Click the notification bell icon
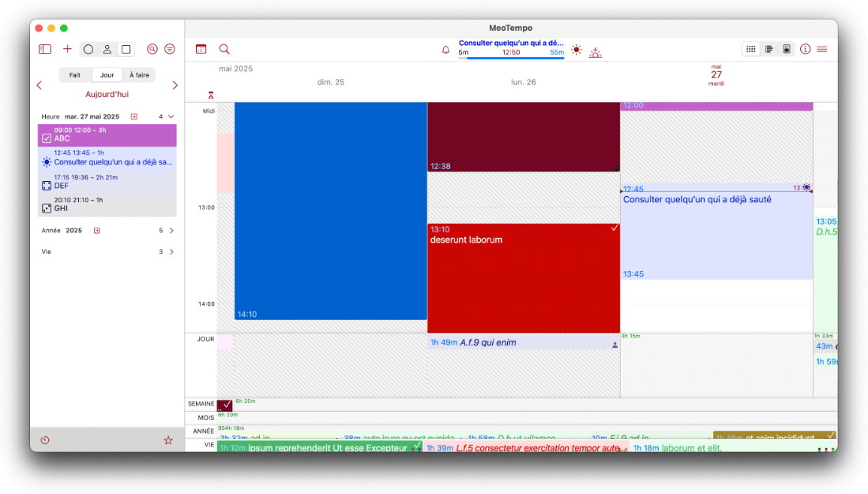Image resolution: width=868 pixels, height=494 pixels. click(445, 50)
